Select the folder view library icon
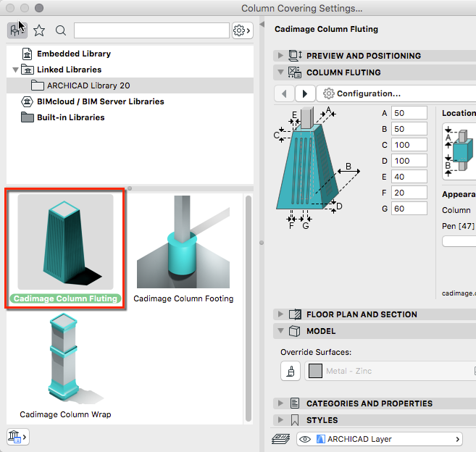476x452 pixels. [x=17, y=30]
